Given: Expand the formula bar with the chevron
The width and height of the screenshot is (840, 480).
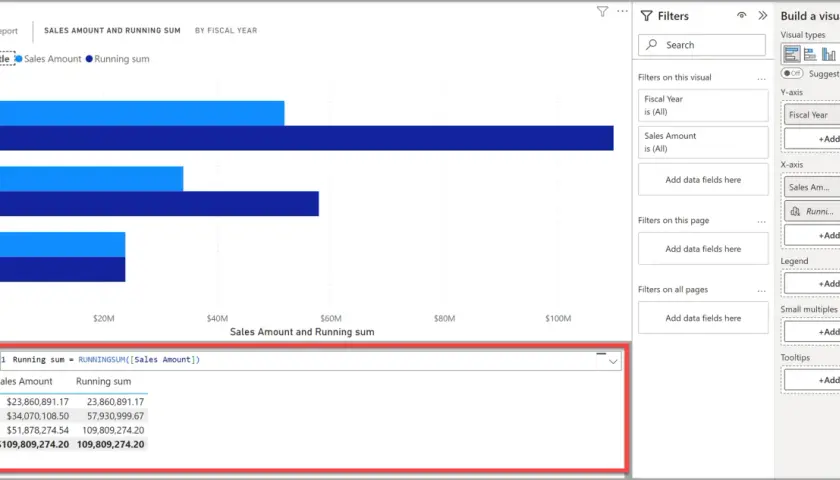Looking at the screenshot, I should (613, 362).
